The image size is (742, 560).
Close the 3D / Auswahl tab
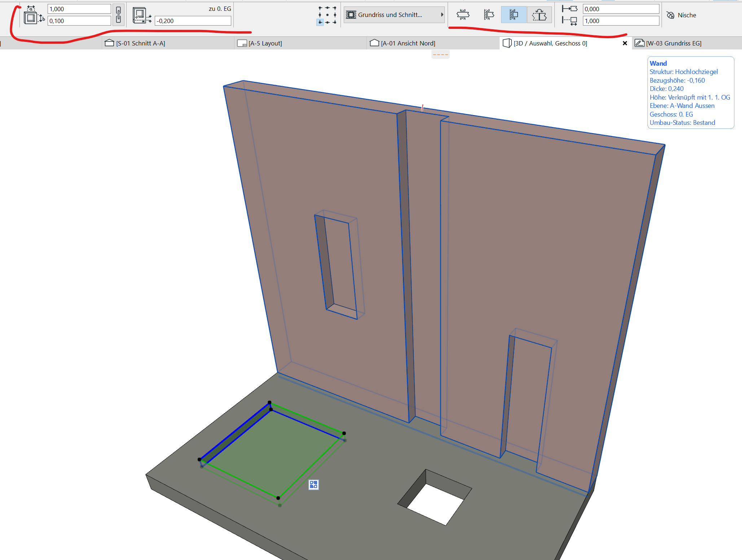[x=625, y=43]
